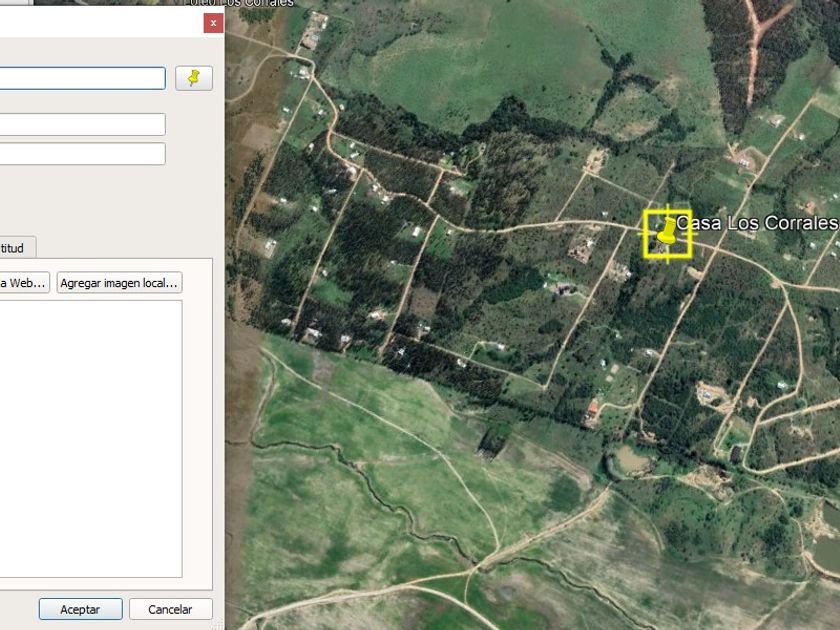Viewport: 840px width, 630px height.
Task: Switch to the Altitud tab
Action: [x=15, y=247]
